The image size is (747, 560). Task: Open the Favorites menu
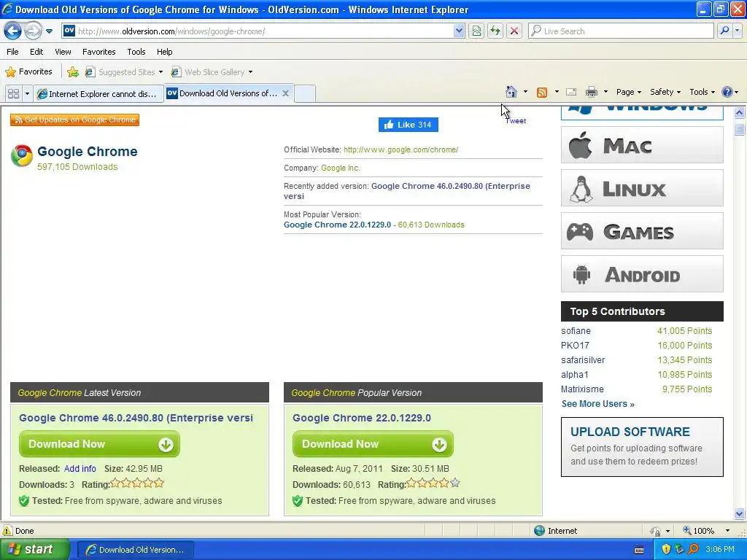(99, 52)
